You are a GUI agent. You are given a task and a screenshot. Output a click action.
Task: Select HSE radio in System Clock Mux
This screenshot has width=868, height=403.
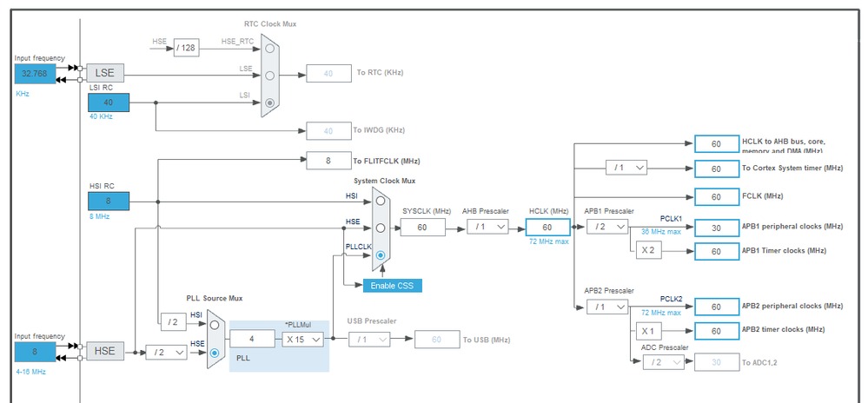[381, 228]
